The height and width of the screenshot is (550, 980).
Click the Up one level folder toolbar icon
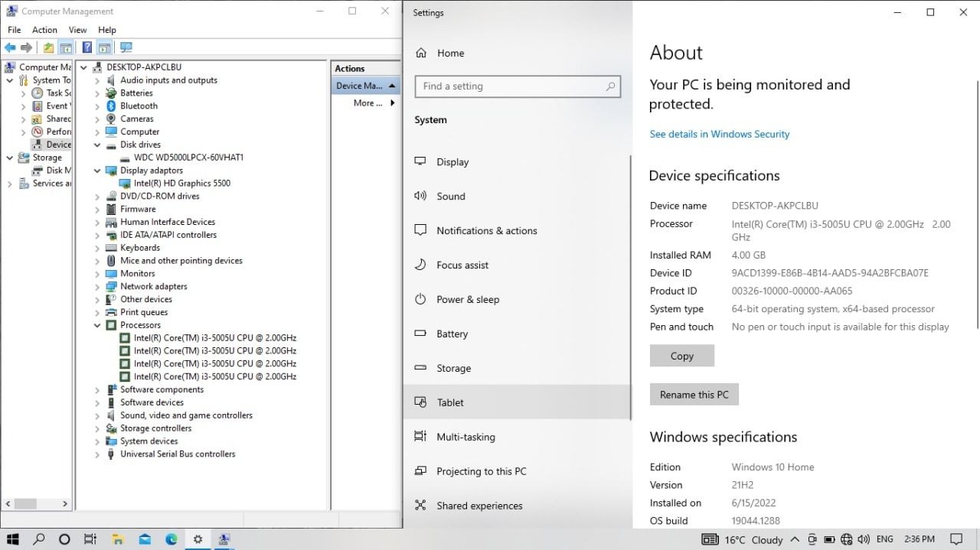point(49,47)
